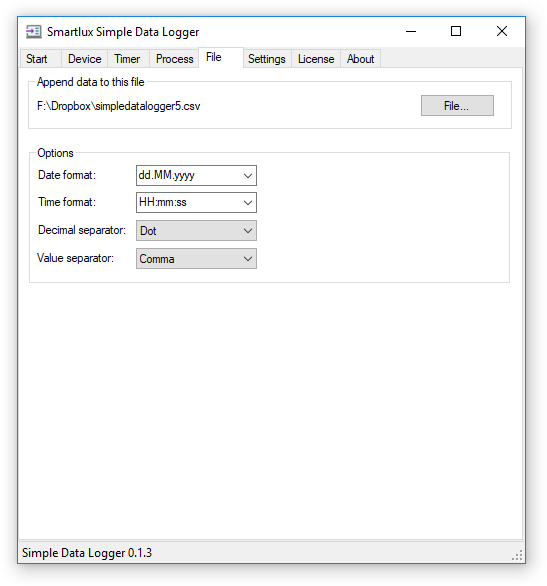Click inside the HH:mm:ss time format field
Image resolution: width=547 pixels, height=586 pixels.
[188, 203]
